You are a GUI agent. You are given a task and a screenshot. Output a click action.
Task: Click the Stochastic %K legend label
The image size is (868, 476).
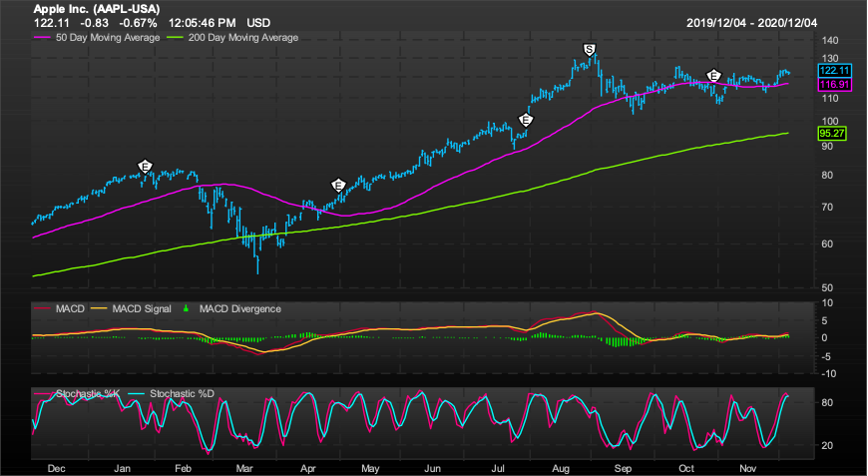[x=88, y=393]
